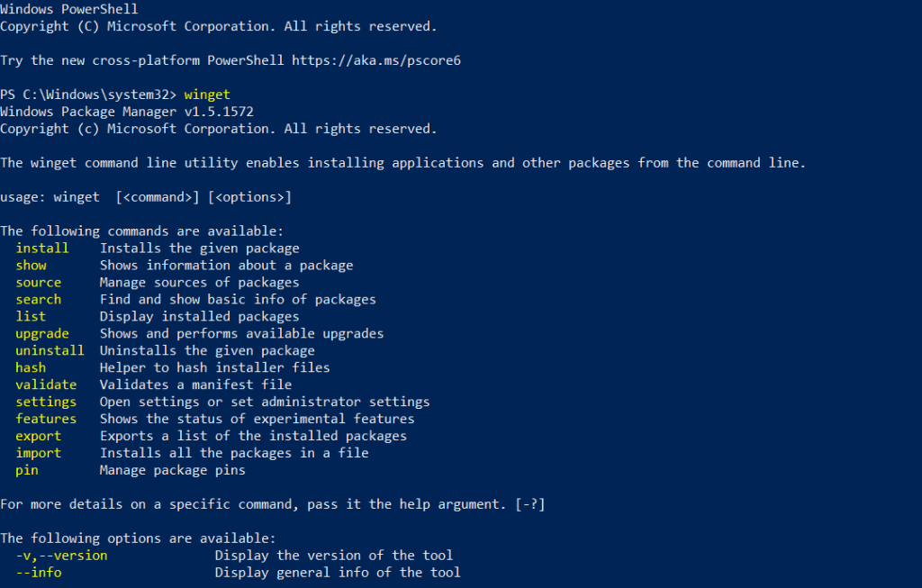Click the list command name

31,316
